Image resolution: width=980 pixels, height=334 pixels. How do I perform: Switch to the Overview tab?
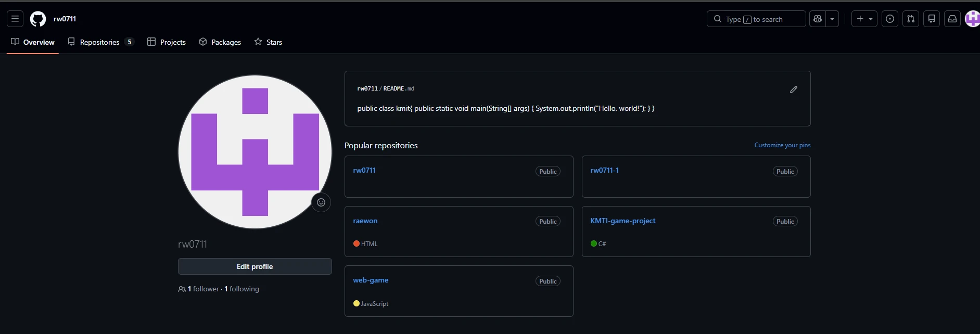[33, 42]
